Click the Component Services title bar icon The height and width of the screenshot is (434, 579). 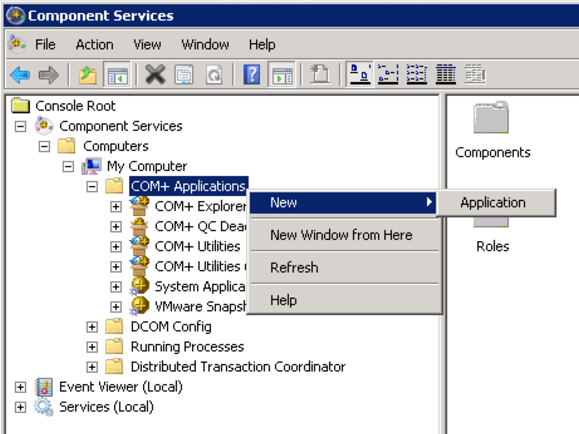coord(15,16)
